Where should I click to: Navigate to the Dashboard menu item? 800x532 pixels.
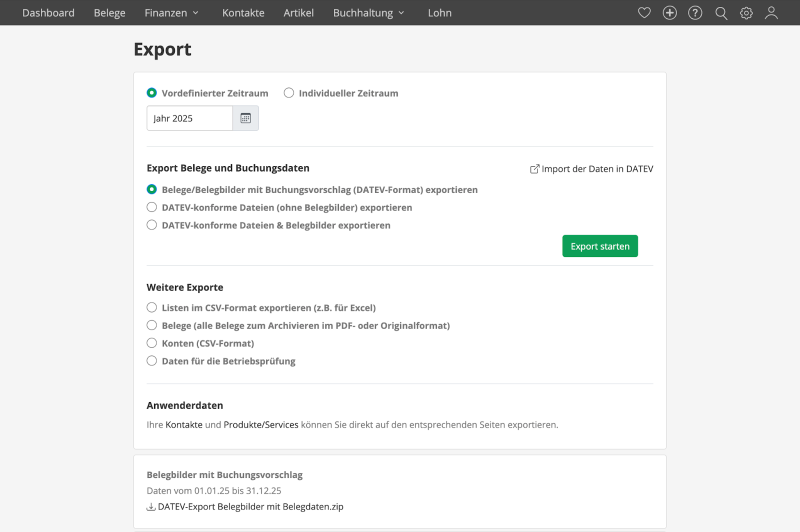click(48, 12)
